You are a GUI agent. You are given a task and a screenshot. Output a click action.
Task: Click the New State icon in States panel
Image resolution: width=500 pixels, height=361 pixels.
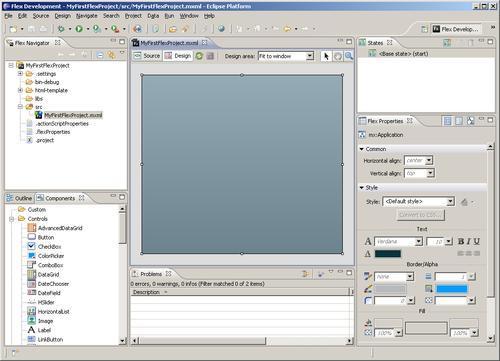pyautogui.click(x=447, y=43)
